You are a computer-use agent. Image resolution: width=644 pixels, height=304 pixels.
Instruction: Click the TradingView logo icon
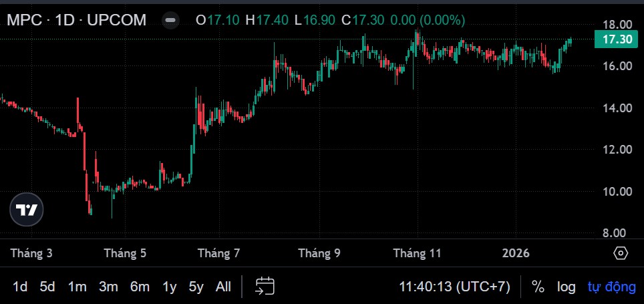27,210
